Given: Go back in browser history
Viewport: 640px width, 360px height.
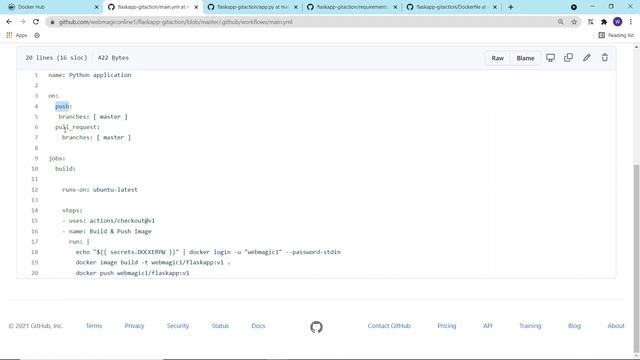Looking at the screenshot, I should [x=9, y=22].
